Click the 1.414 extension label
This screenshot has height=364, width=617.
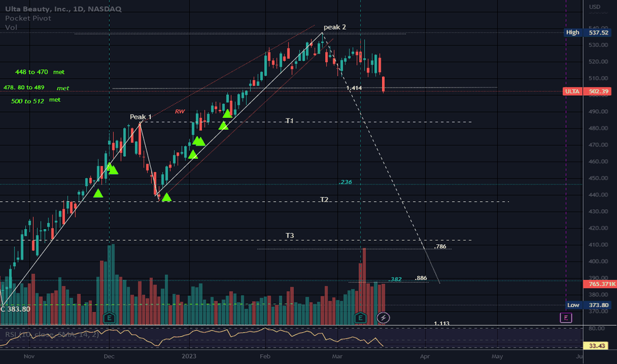(354, 88)
